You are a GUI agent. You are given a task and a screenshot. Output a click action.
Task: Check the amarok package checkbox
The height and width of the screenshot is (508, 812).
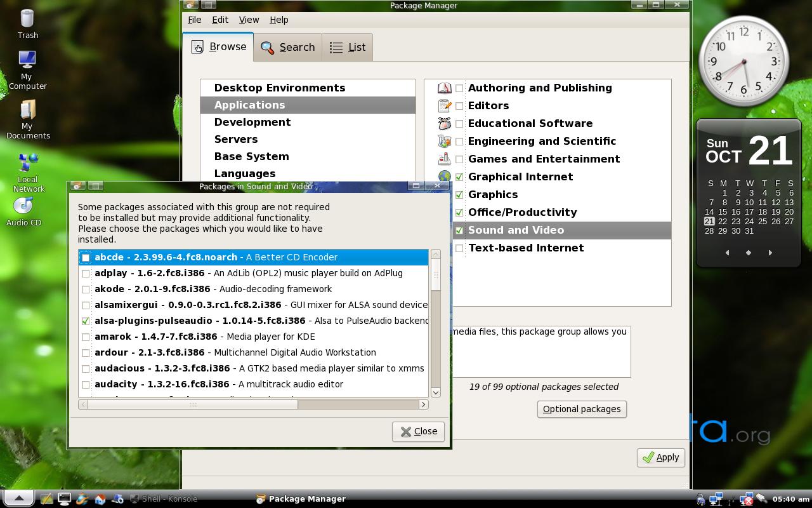click(86, 337)
